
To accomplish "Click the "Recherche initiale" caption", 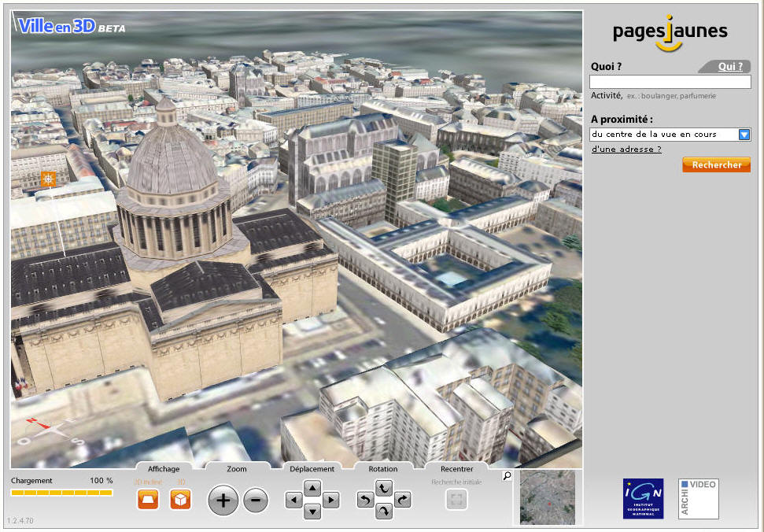I will click(x=456, y=482).
